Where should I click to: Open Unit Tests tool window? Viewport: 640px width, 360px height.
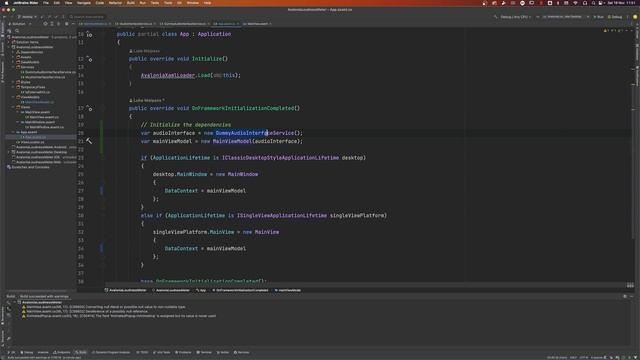(162, 352)
